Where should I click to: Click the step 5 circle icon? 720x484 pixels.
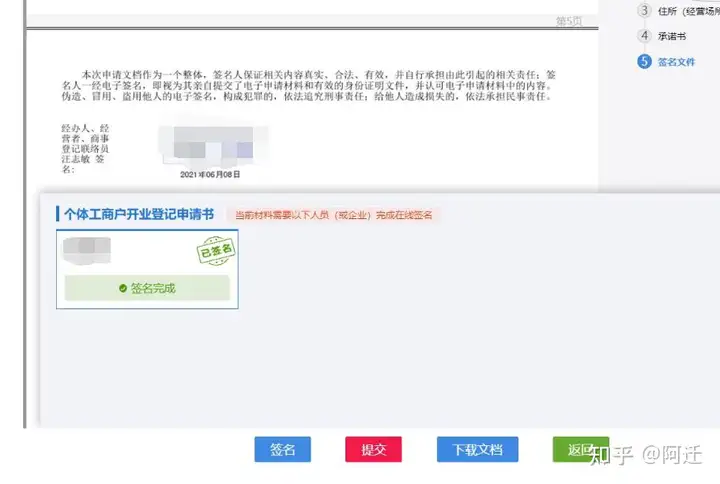click(644, 62)
